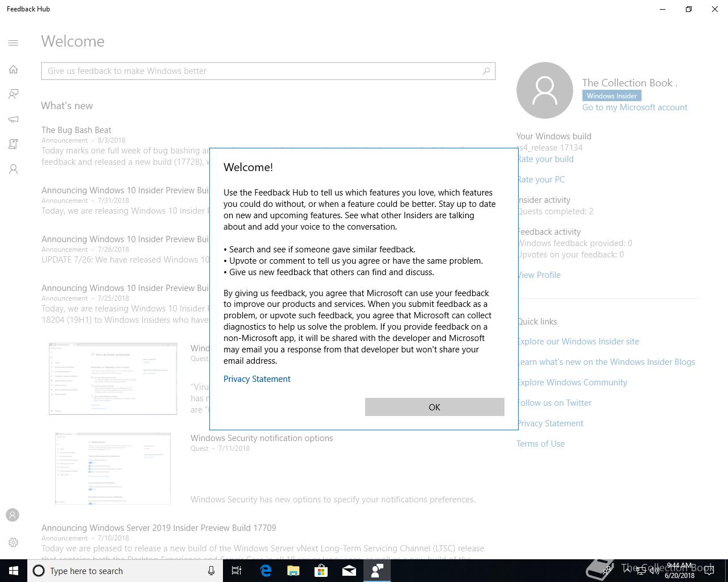The height and width of the screenshot is (582, 728).
Task: Click OK in the Welcome dialog
Action: pyautogui.click(x=435, y=407)
